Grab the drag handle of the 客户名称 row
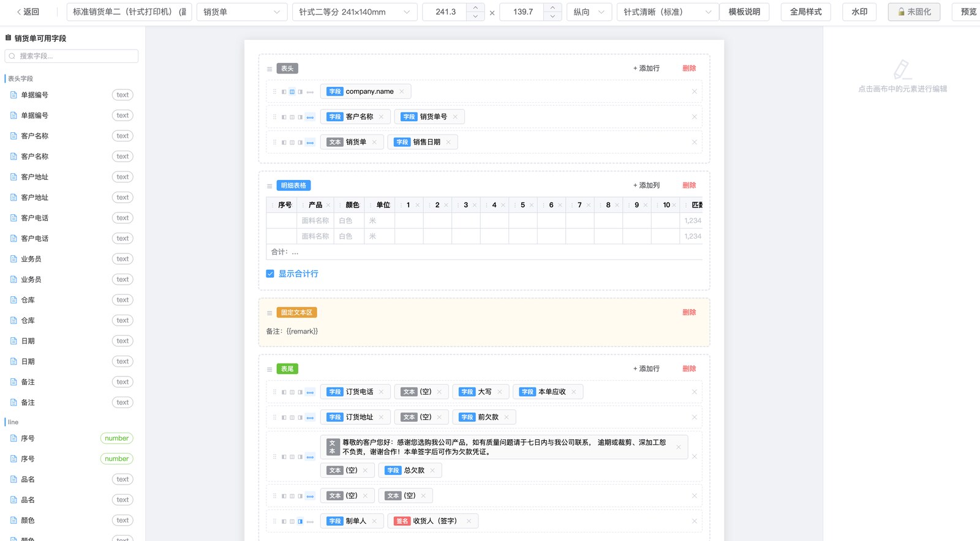The height and width of the screenshot is (541, 980). (x=274, y=117)
